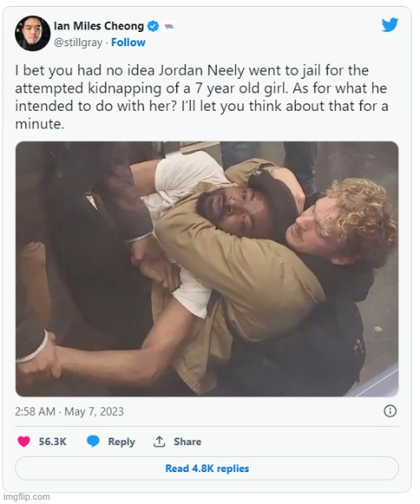Click the Twitter bird logo
This screenshot has width=420, height=504.
(390, 25)
